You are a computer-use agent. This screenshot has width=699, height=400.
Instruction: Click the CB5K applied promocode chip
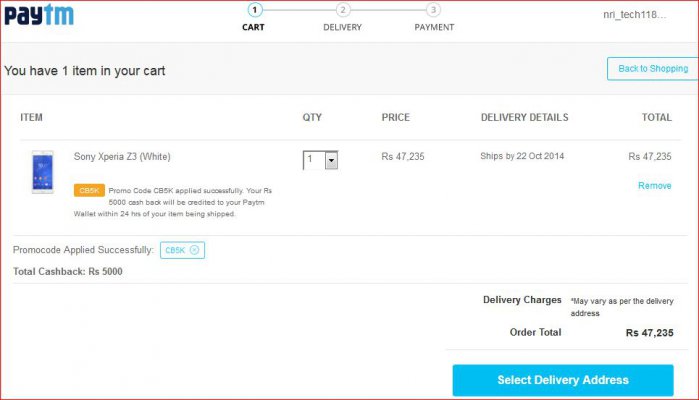[x=182, y=250]
